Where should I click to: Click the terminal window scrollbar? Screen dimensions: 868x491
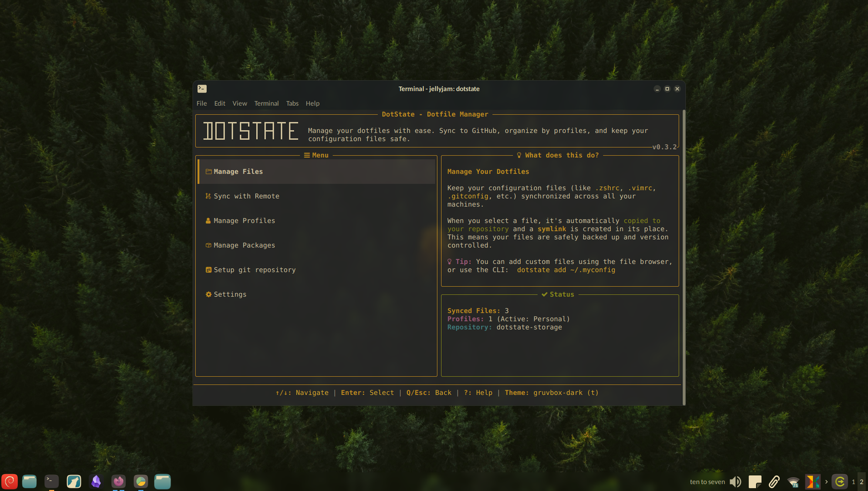point(683,257)
